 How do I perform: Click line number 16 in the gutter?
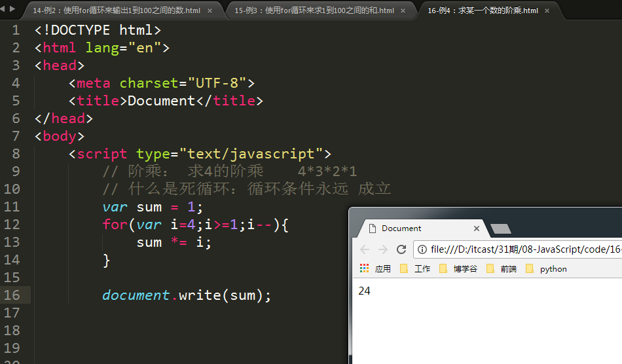pyautogui.click(x=12, y=295)
